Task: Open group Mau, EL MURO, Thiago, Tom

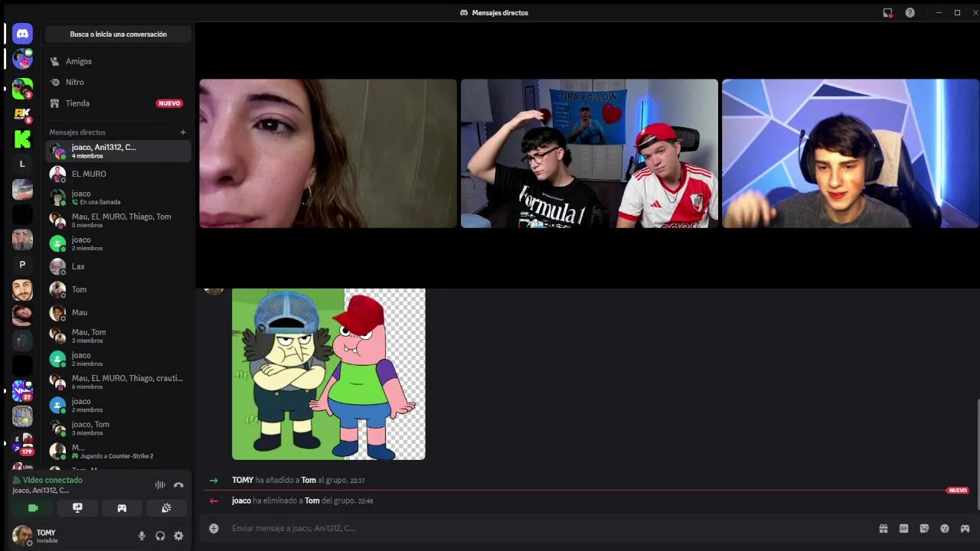Action: (x=118, y=220)
